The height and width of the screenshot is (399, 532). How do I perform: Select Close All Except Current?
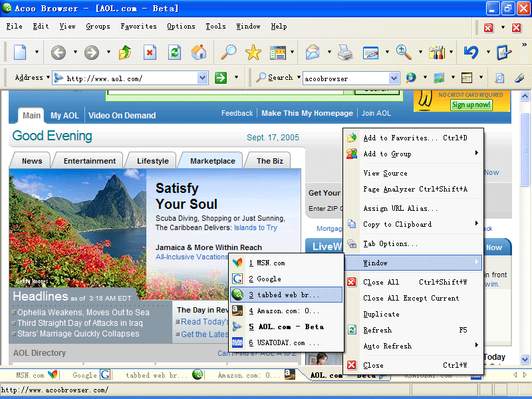click(x=414, y=298)
